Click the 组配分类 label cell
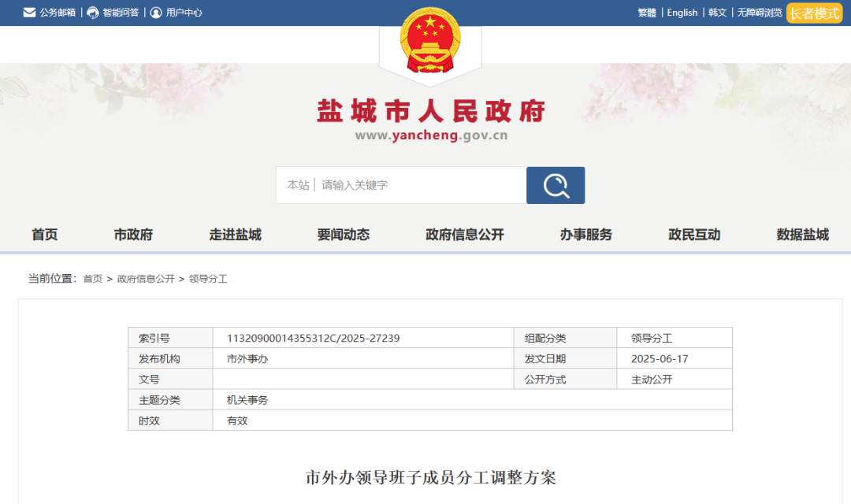Viewport: 851px width, 504px height. click(x=566, y=338)
